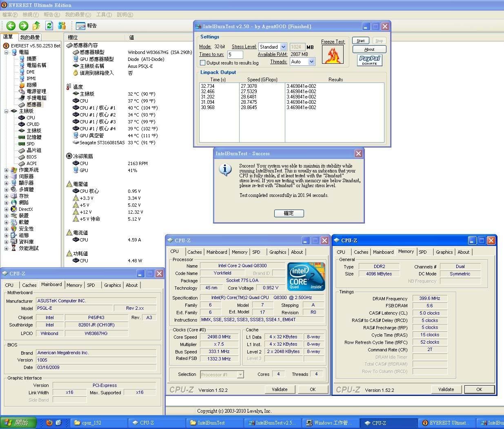Click 確定 in the IntelBurnTest Success dialog
Screen dimensions: 504x429
click(x=289, y=213)
